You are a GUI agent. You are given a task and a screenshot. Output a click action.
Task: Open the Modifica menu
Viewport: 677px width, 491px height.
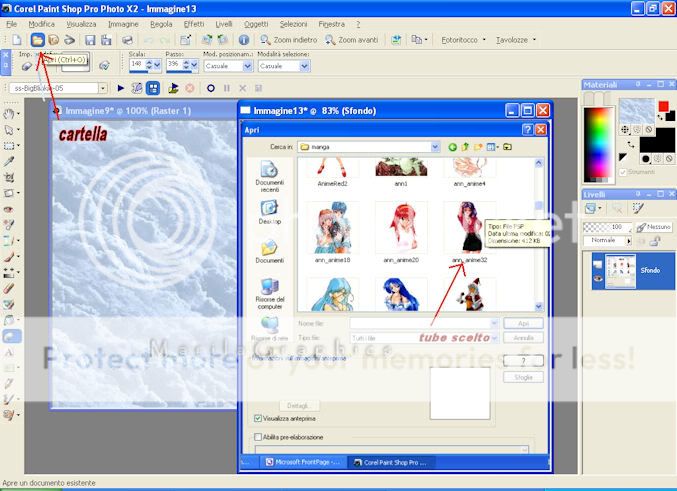pos(41,24)
